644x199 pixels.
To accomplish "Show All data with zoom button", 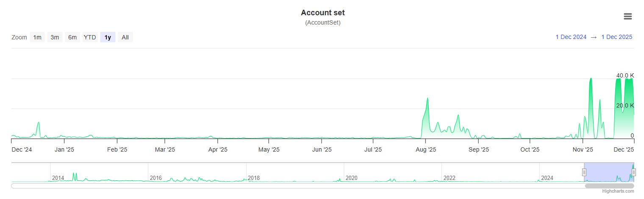I will click(x=125, y=37).
